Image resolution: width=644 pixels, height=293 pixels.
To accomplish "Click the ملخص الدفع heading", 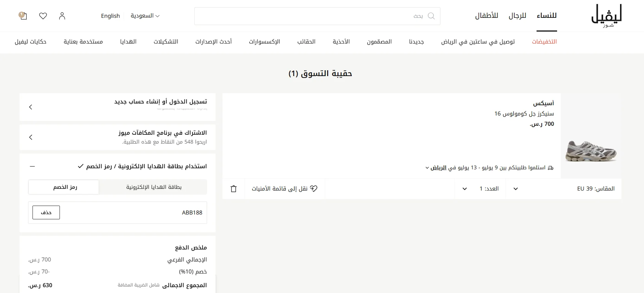I will [191, 247].
